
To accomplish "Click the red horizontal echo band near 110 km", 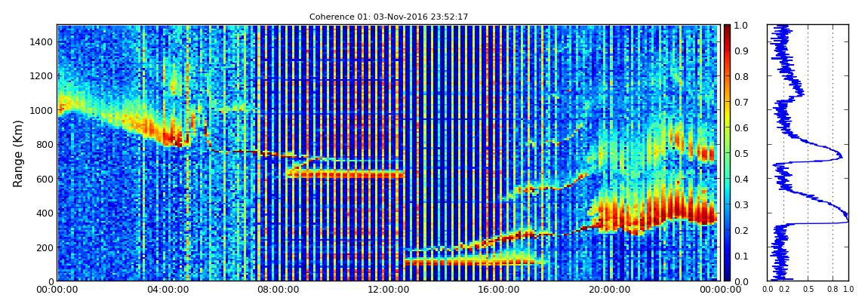I will [470, 262].
